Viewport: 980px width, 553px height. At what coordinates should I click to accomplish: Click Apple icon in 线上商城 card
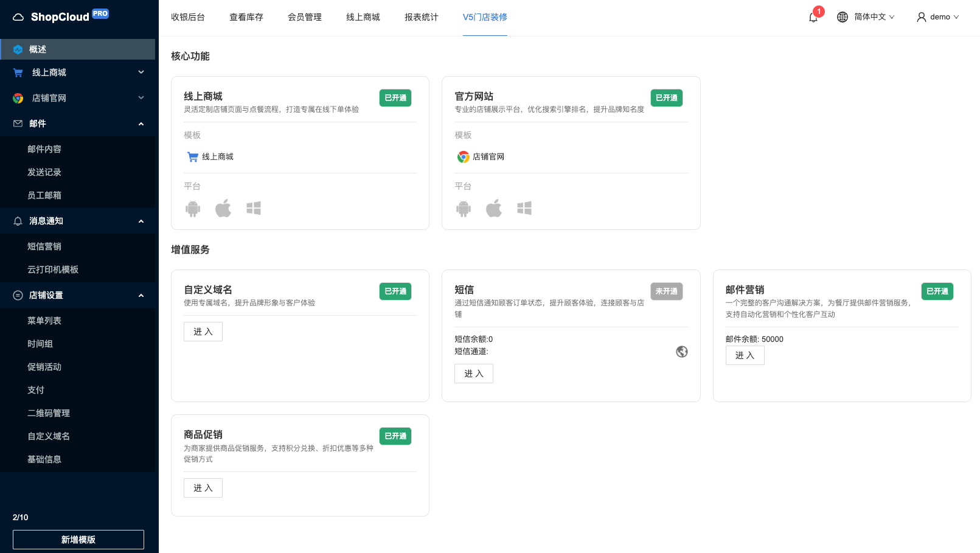(x=223, y=208)
